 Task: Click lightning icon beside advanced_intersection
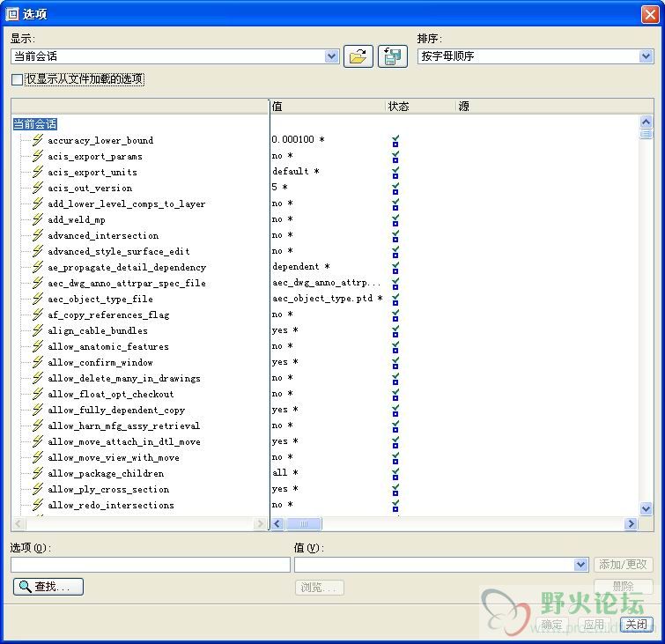(x=38, y=234)
